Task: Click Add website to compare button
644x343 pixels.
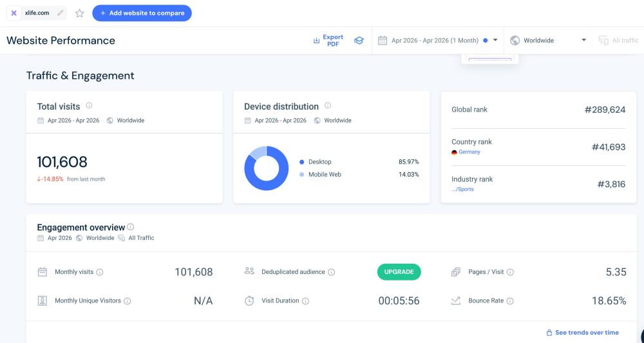Action: coord(142,13)
